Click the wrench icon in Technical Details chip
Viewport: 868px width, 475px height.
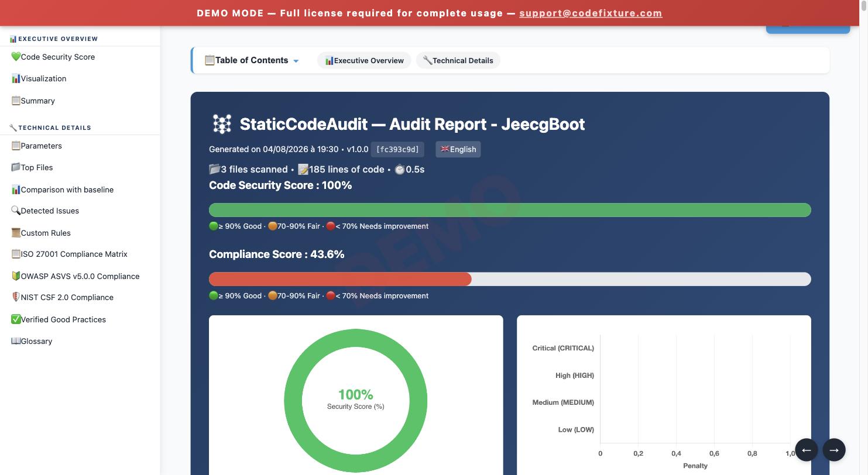[x=427, y=60]
